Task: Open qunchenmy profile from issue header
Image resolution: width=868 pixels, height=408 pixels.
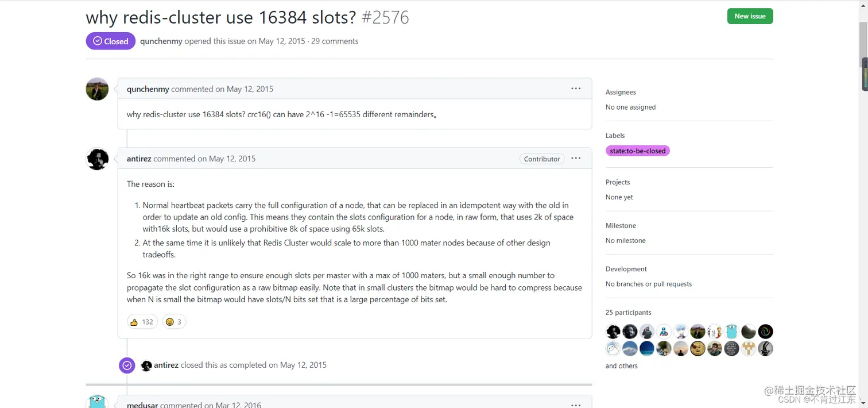Action: (x=161, y=41)
